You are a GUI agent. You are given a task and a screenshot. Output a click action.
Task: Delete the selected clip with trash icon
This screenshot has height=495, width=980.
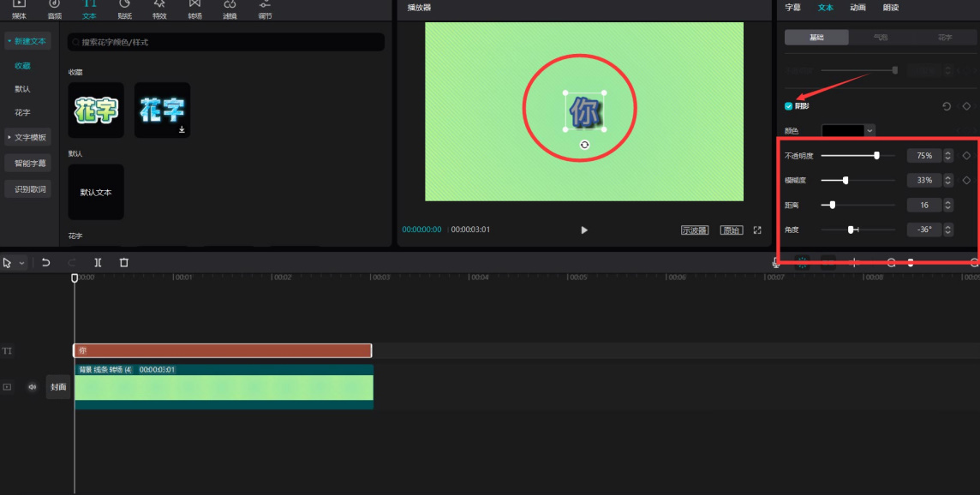pyautogui.click(x=124, y=263)
